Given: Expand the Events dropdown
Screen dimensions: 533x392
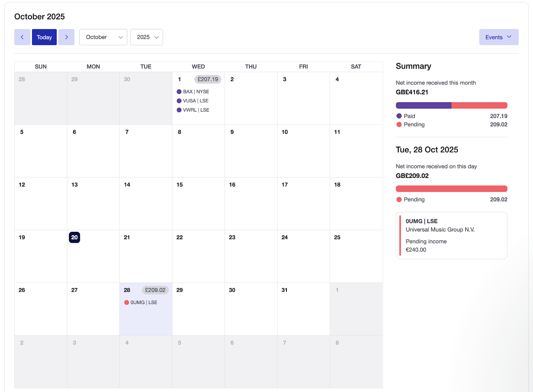Looking at the screenshot, I should [498, 37].
